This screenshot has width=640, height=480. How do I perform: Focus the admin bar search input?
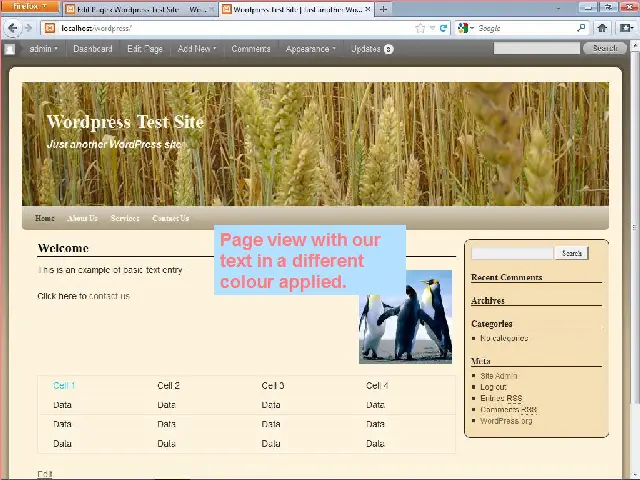pos(536,49)
